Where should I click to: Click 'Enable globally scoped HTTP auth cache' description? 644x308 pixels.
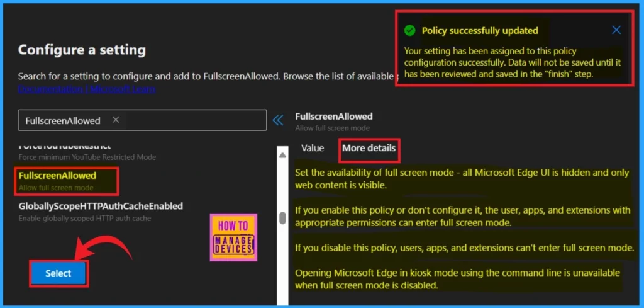pos(85,219)
